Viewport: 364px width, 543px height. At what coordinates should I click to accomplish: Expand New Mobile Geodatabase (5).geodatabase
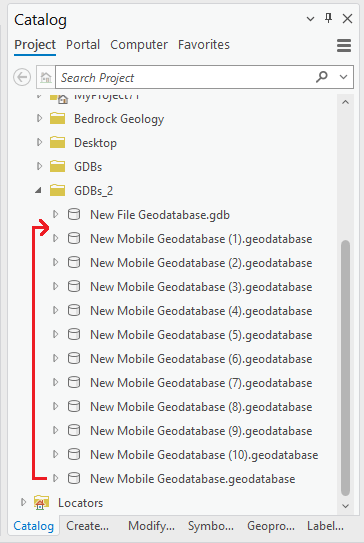[x=55, y=334]
